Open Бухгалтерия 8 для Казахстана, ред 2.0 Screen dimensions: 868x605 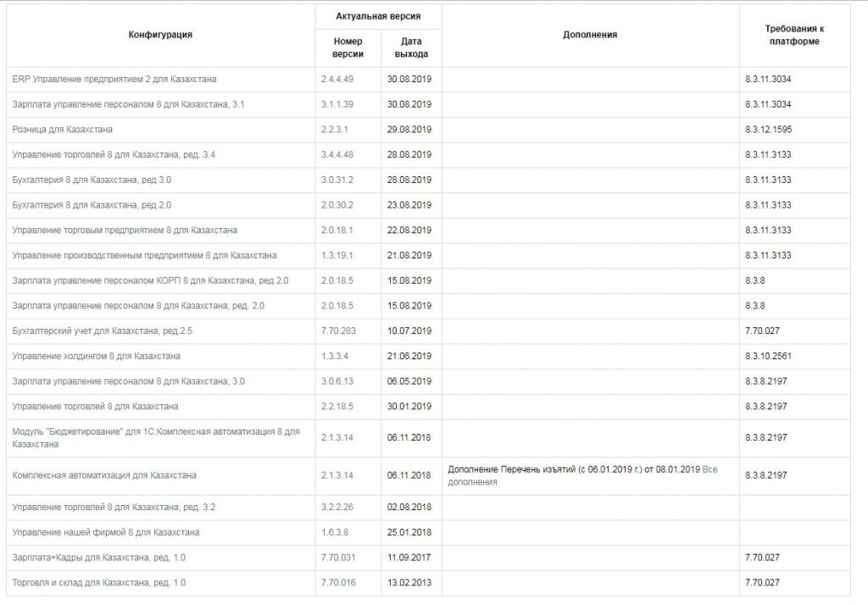click(x=92, y=205)
